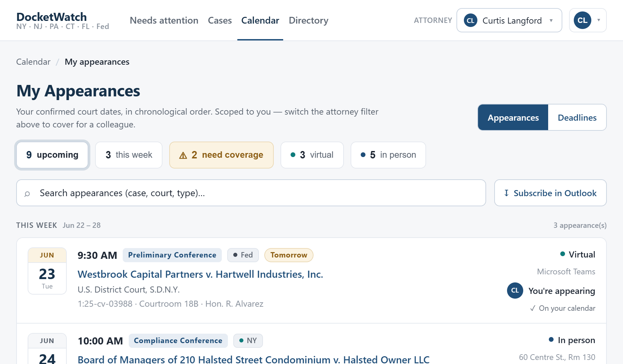Click docket number 1:25-cv-03988 line
Image resolution: width=623 pixels, height=364 pixels.
point(171,304)
